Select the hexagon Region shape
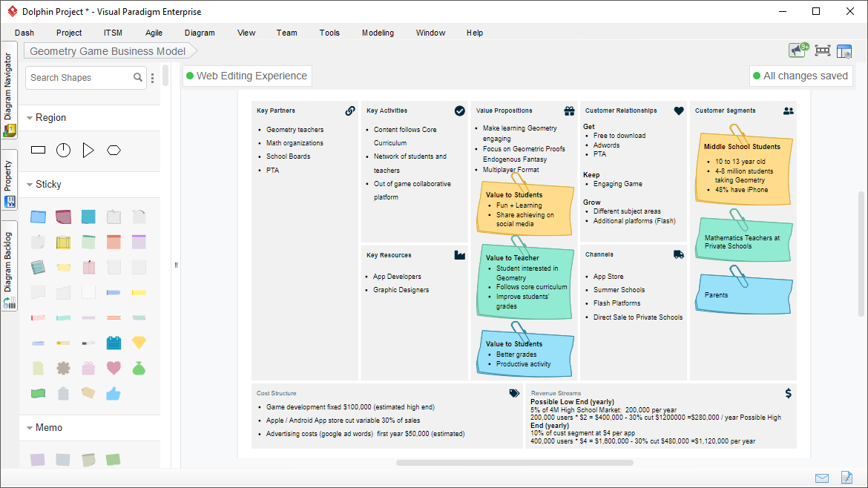868x488 pixels. pos(114,149)
